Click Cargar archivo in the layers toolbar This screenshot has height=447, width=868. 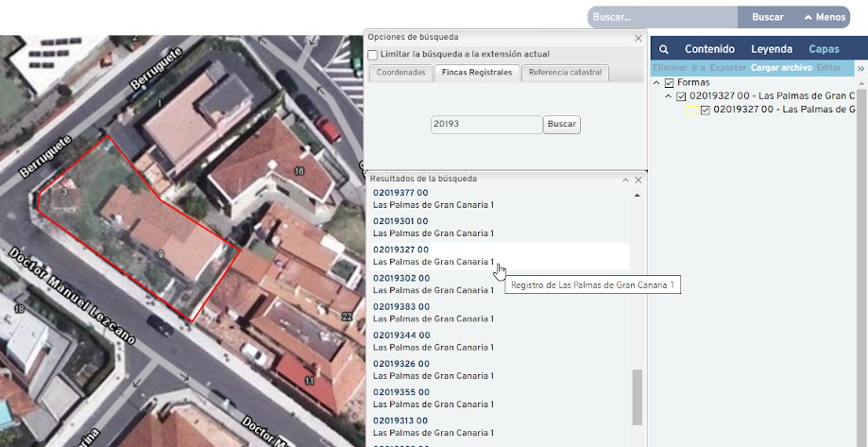[x=781, y=68]
